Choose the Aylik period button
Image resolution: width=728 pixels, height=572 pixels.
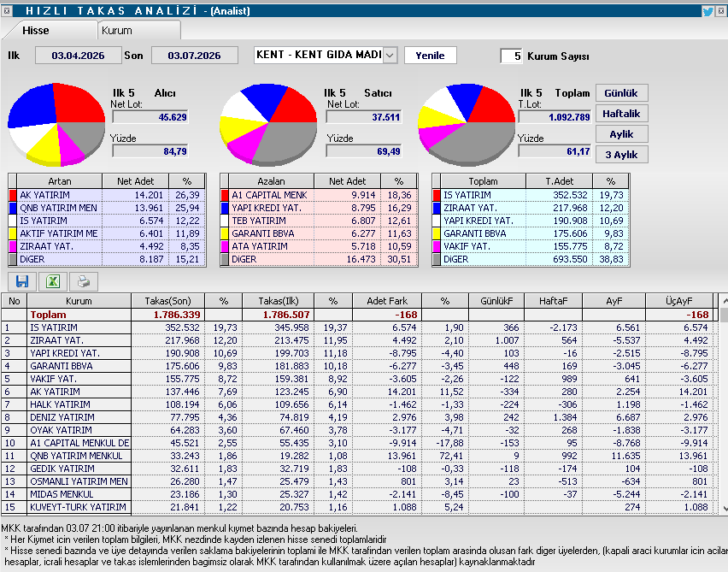click(x=621, y=134)
